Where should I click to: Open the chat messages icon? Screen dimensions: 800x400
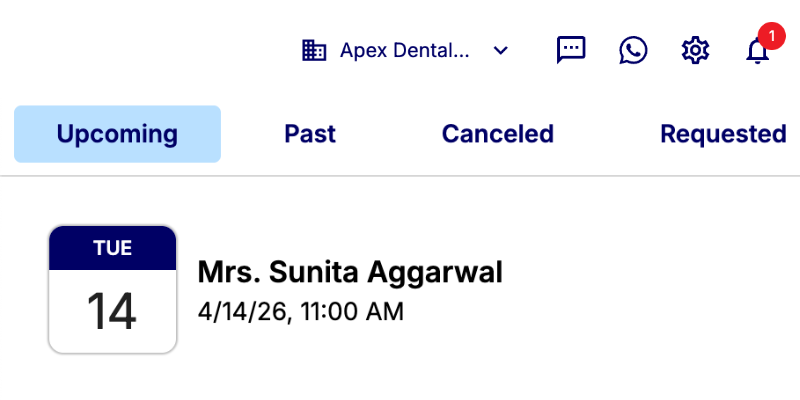pos(571,50)
